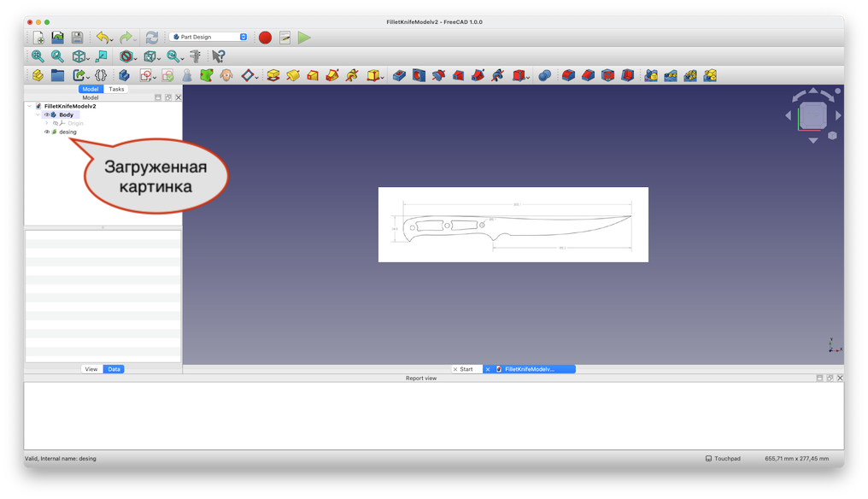
Task: Click the Measure caliper tool icon
Action: 196,56
